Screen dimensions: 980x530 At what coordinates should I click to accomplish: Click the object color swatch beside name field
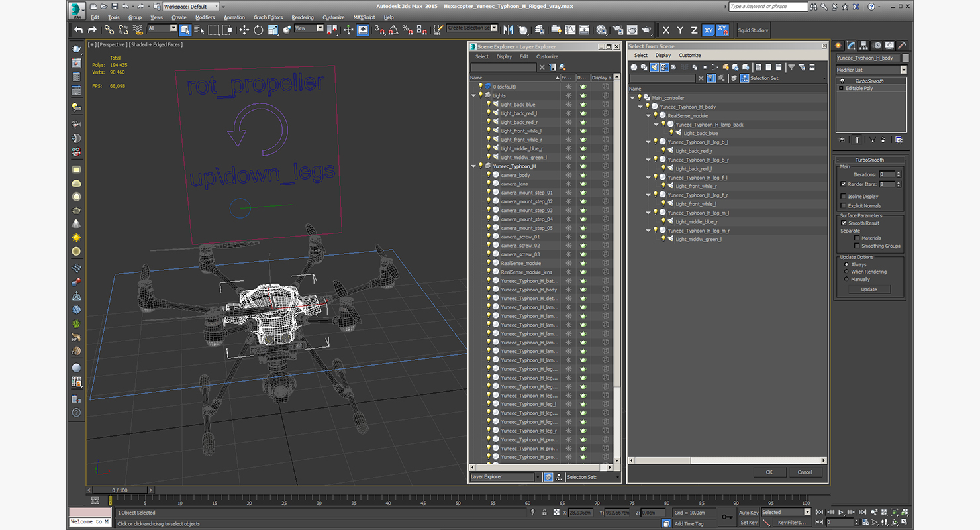pyautogui.click(x=905, y=58)
